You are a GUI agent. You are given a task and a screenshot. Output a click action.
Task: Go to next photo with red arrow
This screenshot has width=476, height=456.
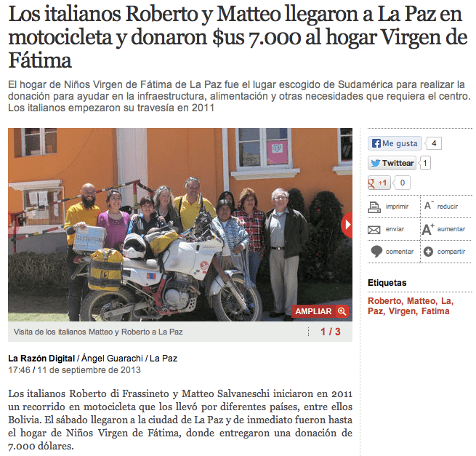coord(347,225)
